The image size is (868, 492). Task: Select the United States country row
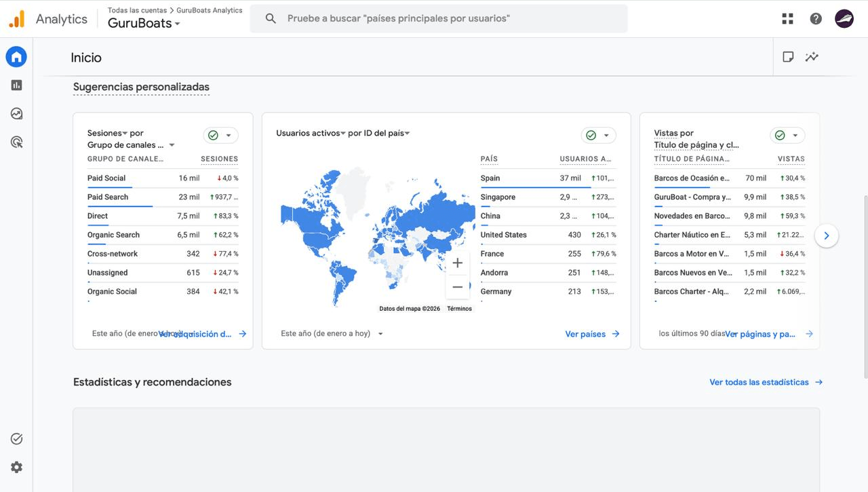pos(548,235)
